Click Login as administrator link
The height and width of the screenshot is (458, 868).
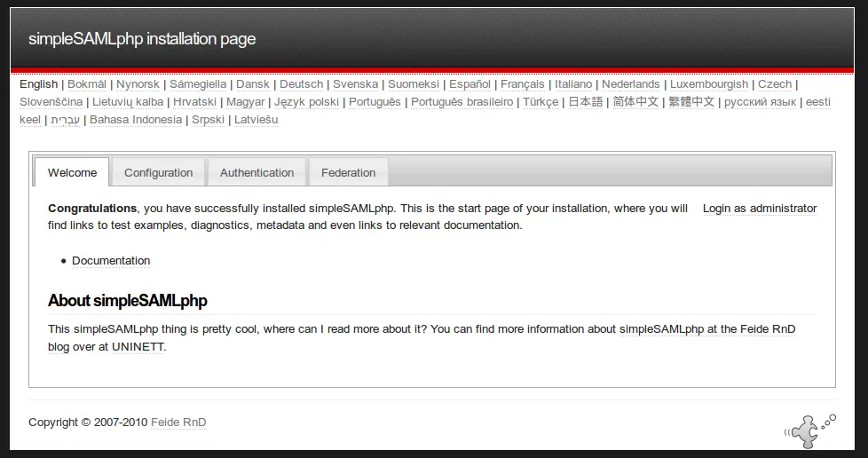tap(760, 209)
